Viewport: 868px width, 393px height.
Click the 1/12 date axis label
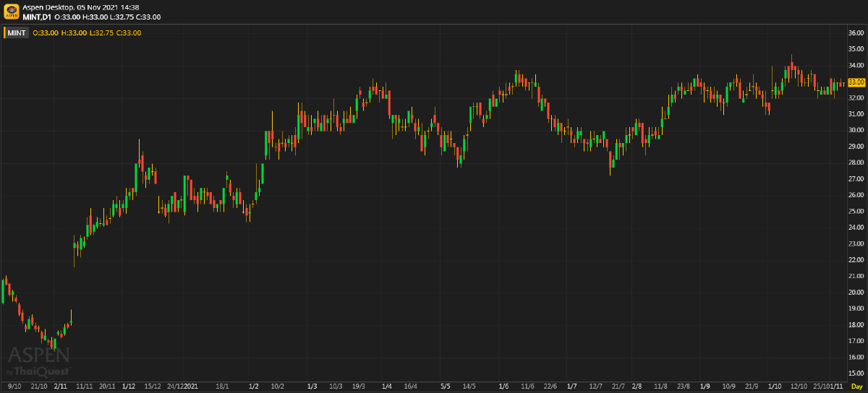[129, 387]
